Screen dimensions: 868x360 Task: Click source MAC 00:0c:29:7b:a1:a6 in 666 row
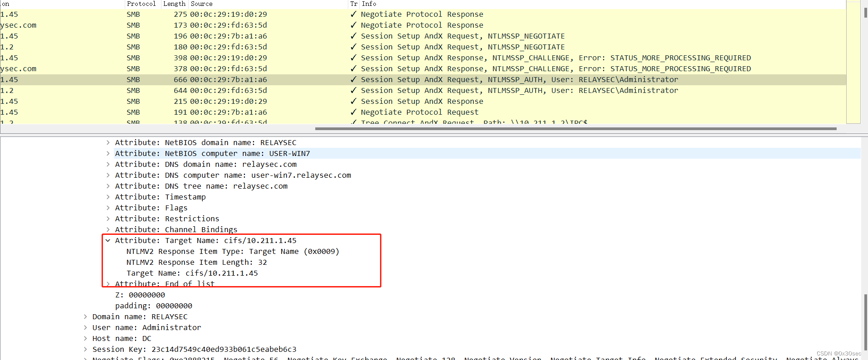click(229, 80)
